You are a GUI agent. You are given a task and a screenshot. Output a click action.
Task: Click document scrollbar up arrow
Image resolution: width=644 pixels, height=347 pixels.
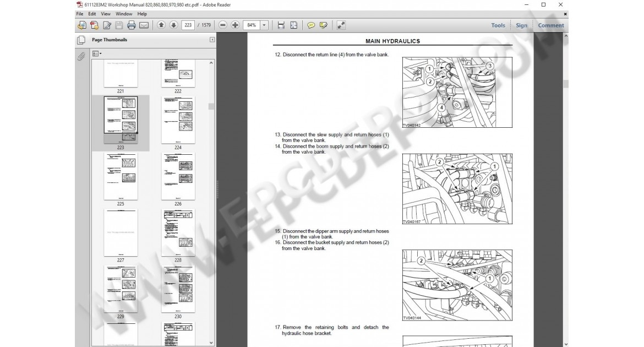tap(565, 36)
